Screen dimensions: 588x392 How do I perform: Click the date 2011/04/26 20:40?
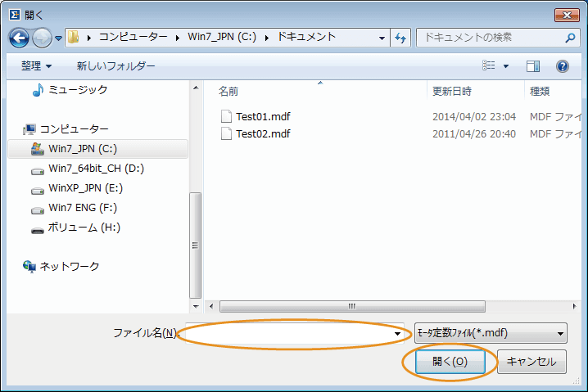(474, 134)
